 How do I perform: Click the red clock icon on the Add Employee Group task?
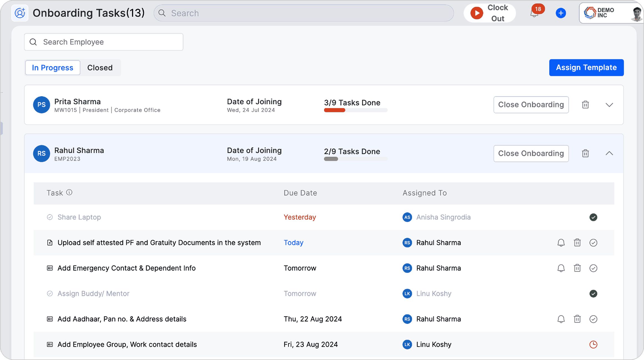pyautogui.click(x=593, y=344)
